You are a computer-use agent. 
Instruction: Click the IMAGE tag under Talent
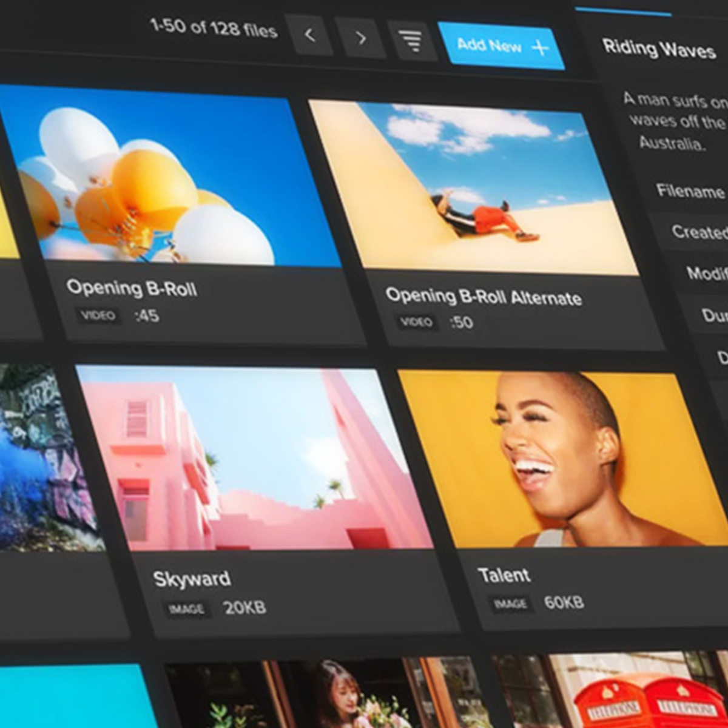click(x=510, y=603)
